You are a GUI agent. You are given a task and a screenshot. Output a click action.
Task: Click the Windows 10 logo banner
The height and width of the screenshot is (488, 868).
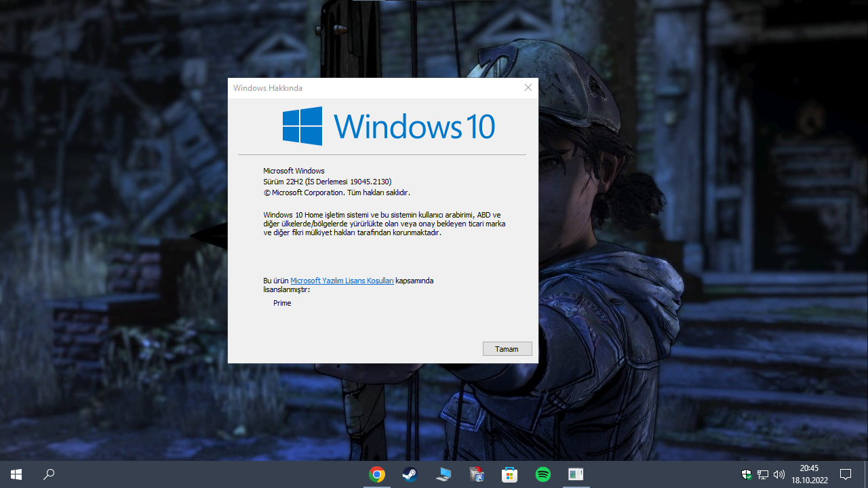pos(389,126)
